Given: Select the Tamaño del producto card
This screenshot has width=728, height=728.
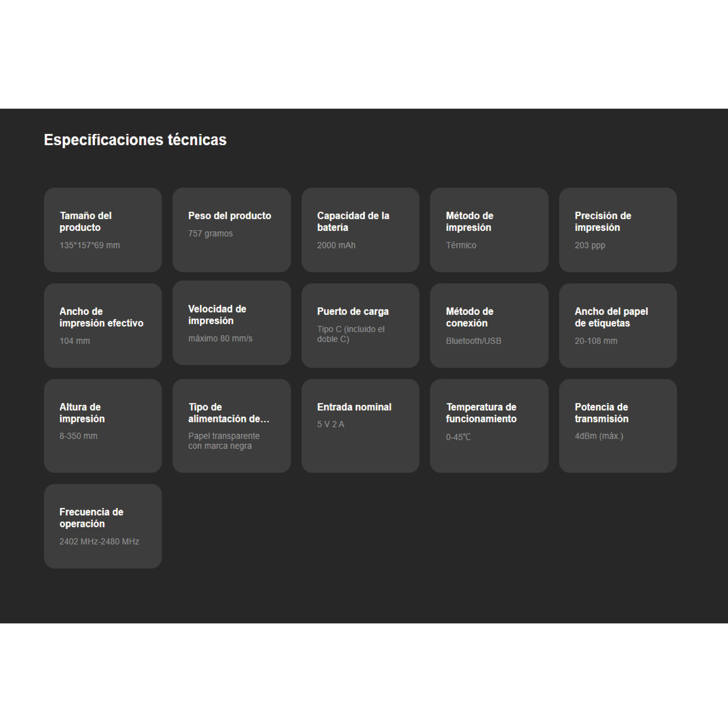Looking at the screenshot, I should (102, 230).
